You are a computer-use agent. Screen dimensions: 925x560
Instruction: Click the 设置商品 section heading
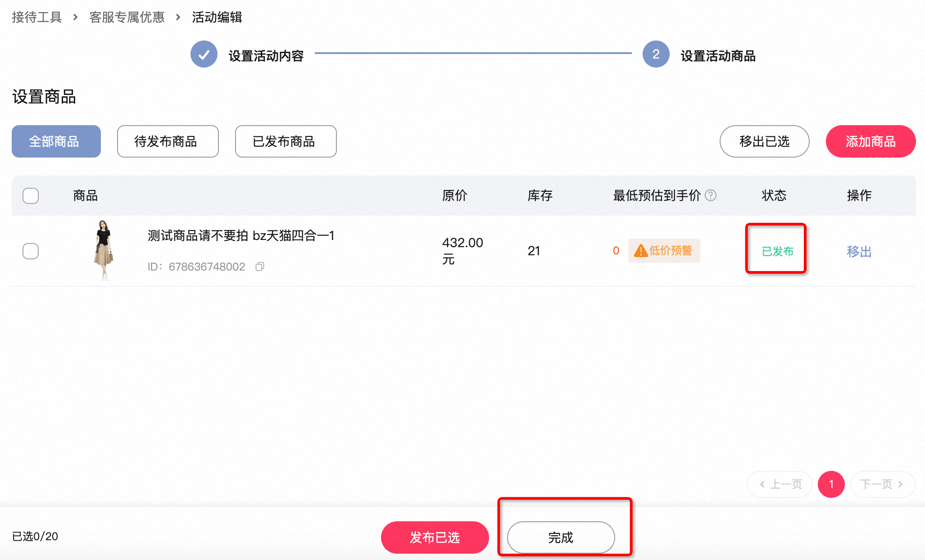(44, 97)
